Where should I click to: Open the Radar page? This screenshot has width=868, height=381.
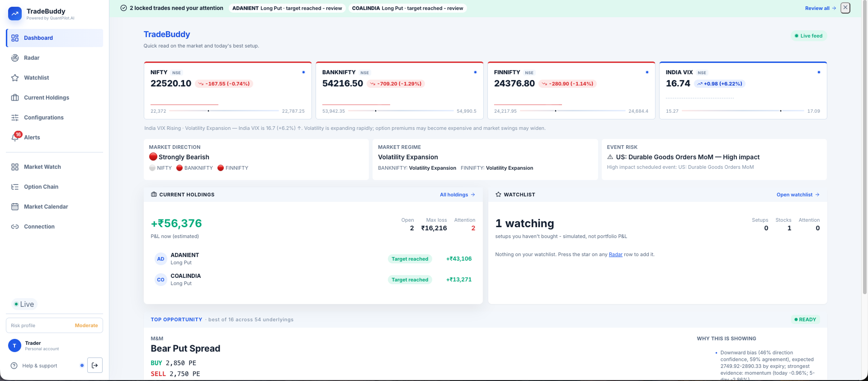click(x=55, y=58)
